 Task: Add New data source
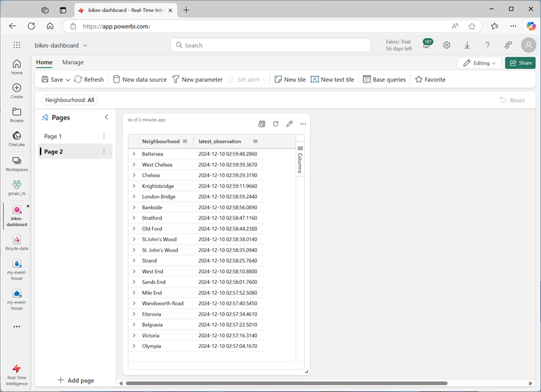tap(140, 80)
